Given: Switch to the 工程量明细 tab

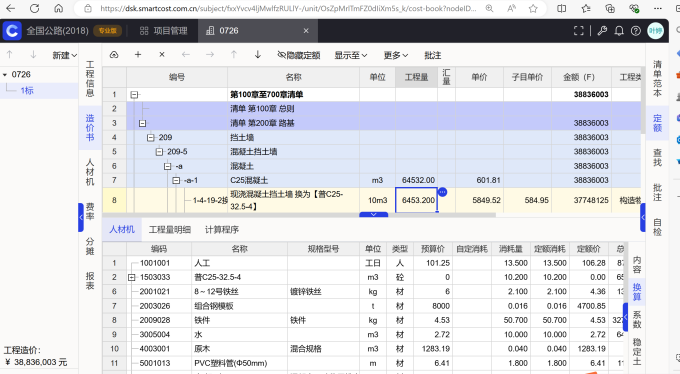Looking at the screenshot, I should point(170,230).
